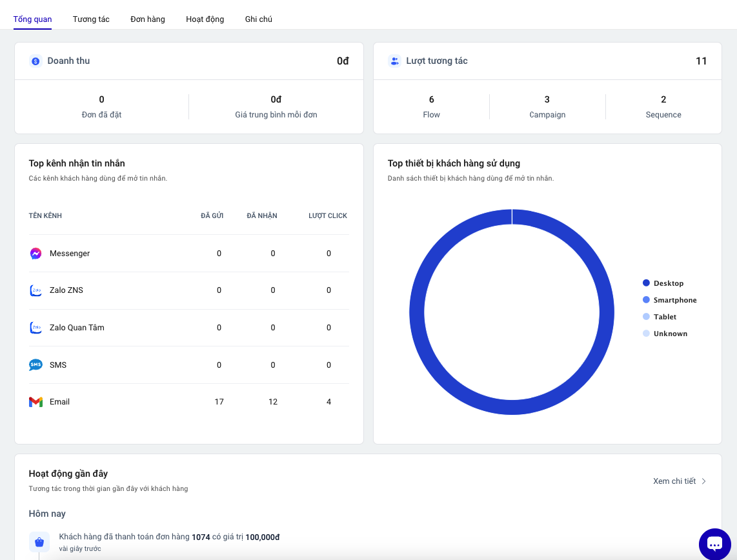The image size is (737, 560).
Task: Click the Zalo Quan Tâm channel icon
Action: click(x=36, y=328)
